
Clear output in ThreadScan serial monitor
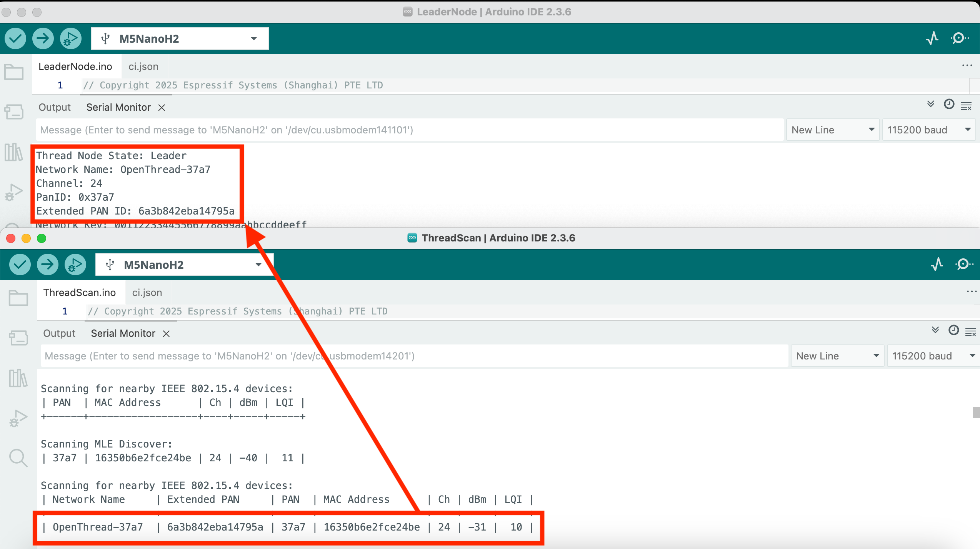coord(970,333)
